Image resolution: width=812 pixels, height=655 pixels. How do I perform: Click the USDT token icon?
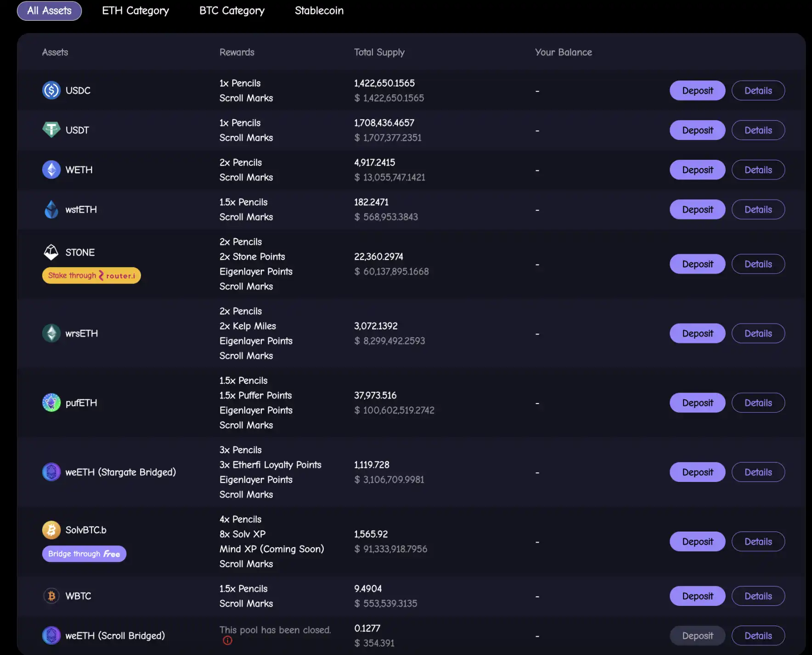coord(51,130)
